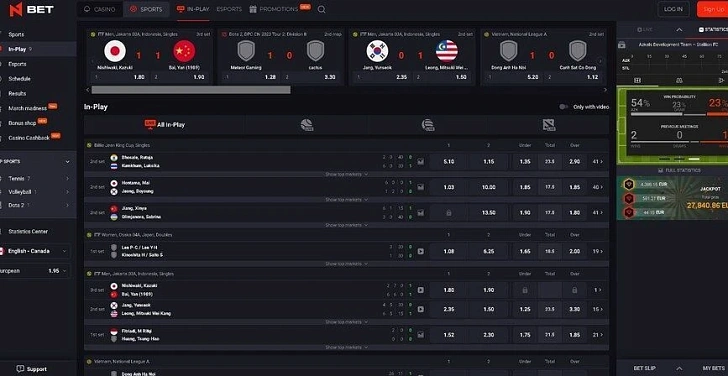This screenshot has height=376, width=728.
Task: Click the Log In button
Action: click(x=673, y=9)
